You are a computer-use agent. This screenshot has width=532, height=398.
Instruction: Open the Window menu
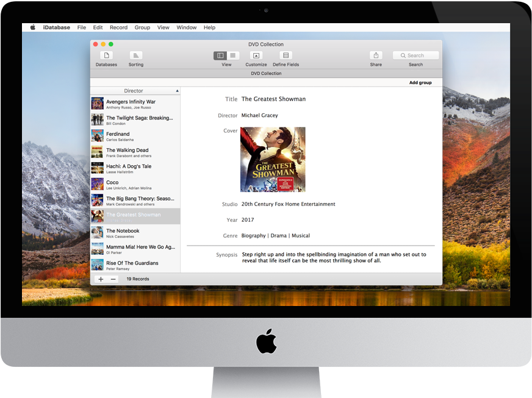coord(186,27)
